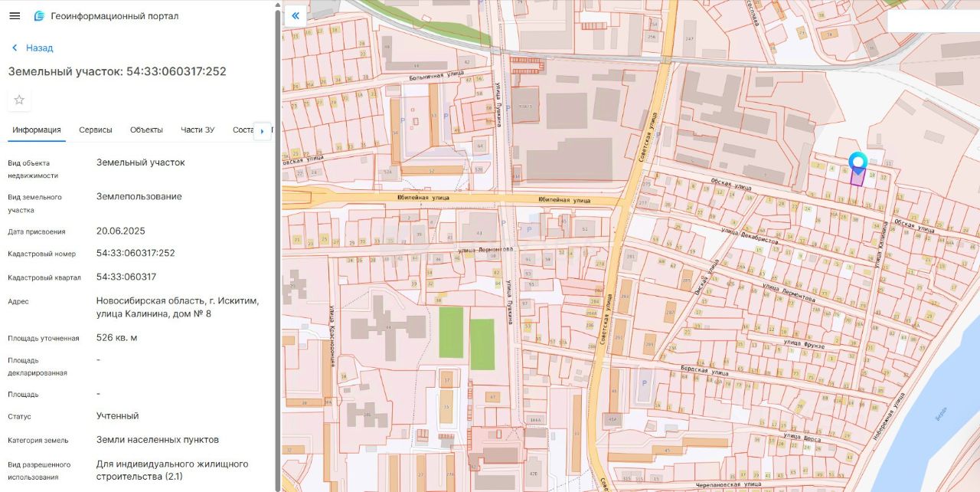Image resolution: width=980 pixels, height=492 pixels.
Task: Click the улица Калинина map label
Action: [x=884, y=243]
